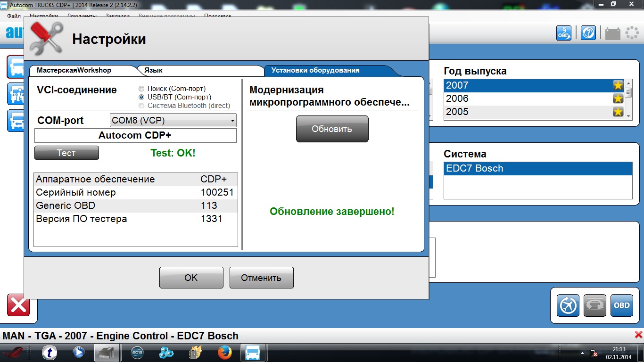Screen dimensions: 644x362
Task: Clear vehicle selection with status-bar red X
Action: pos(639,335)
